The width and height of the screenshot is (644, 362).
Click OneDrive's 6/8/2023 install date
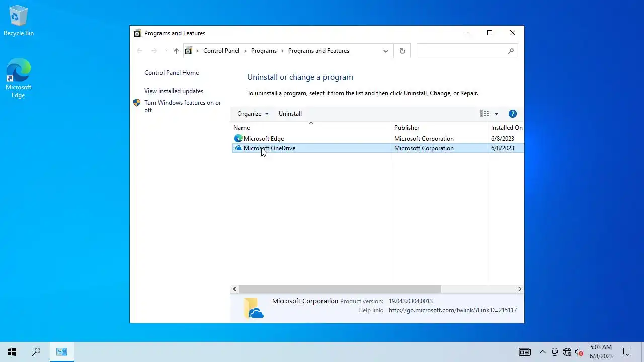point(503,148)
